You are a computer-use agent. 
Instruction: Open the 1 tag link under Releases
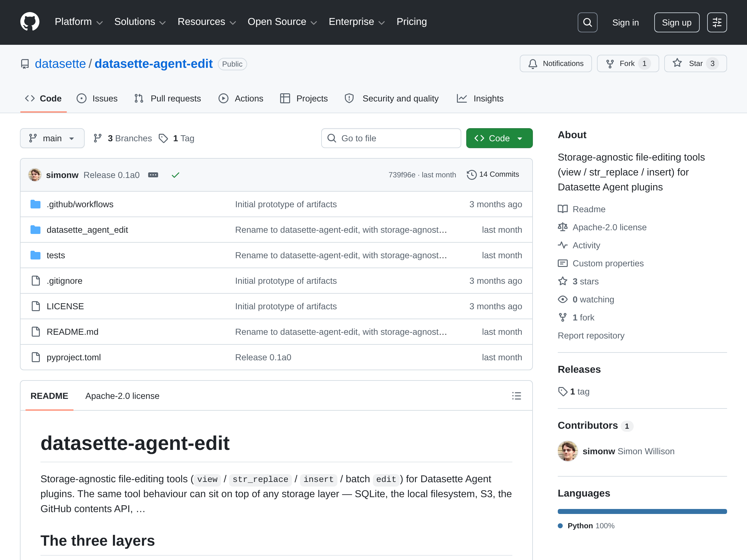574,392
